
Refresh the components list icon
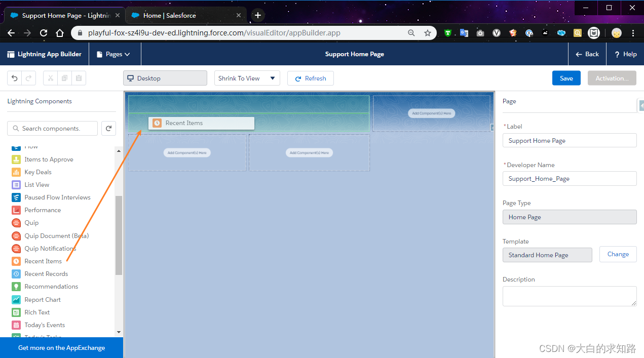[x=108, y=129]
